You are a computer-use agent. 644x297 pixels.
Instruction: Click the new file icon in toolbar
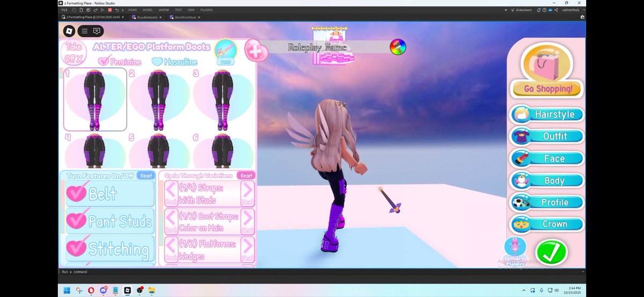click(x=81, y=10)
